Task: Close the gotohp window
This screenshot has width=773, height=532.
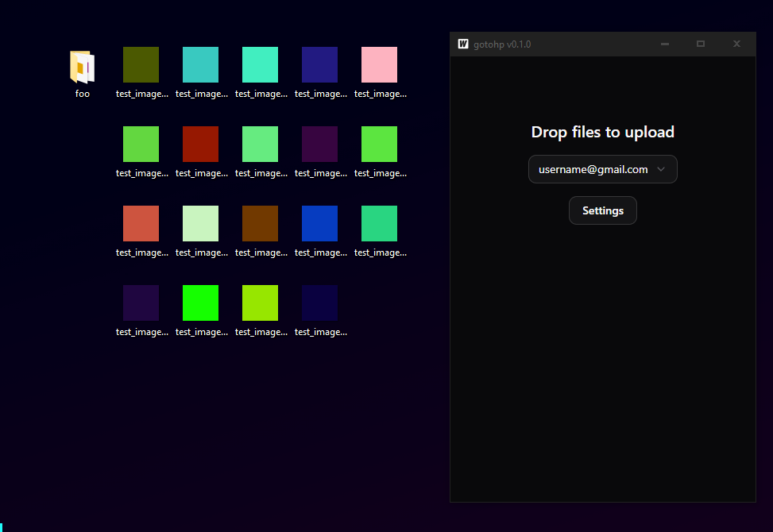Action: pyautogui.click(x=736, y=44)
